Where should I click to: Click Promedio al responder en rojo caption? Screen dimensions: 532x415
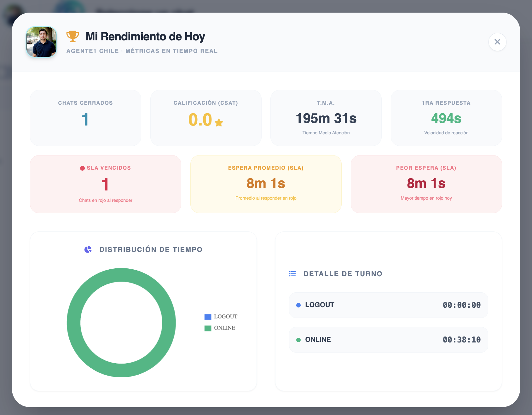coord(266,198)
